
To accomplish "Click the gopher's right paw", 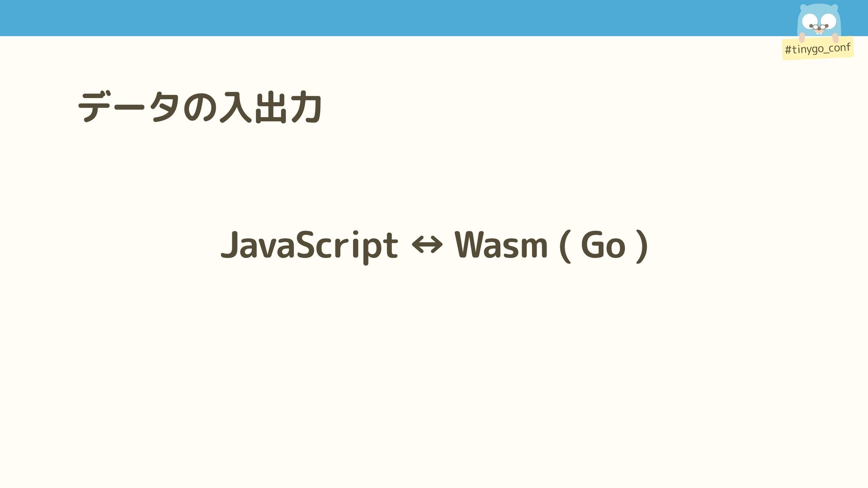I will [835, 38].
